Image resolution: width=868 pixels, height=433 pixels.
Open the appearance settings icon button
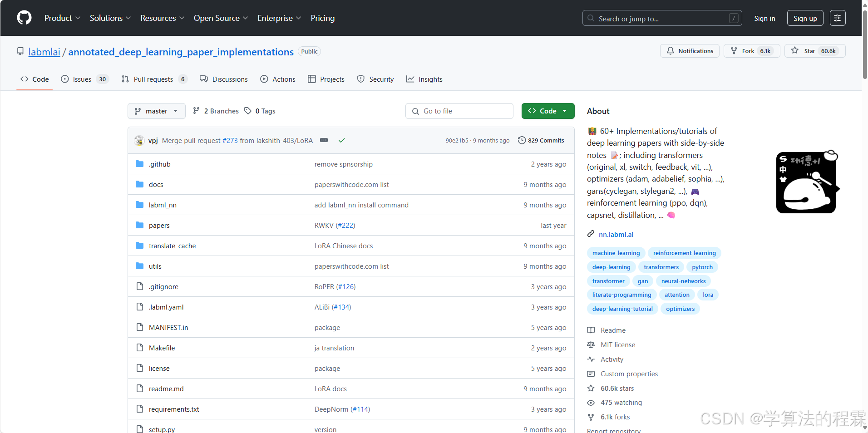click(x=838, y=18)
